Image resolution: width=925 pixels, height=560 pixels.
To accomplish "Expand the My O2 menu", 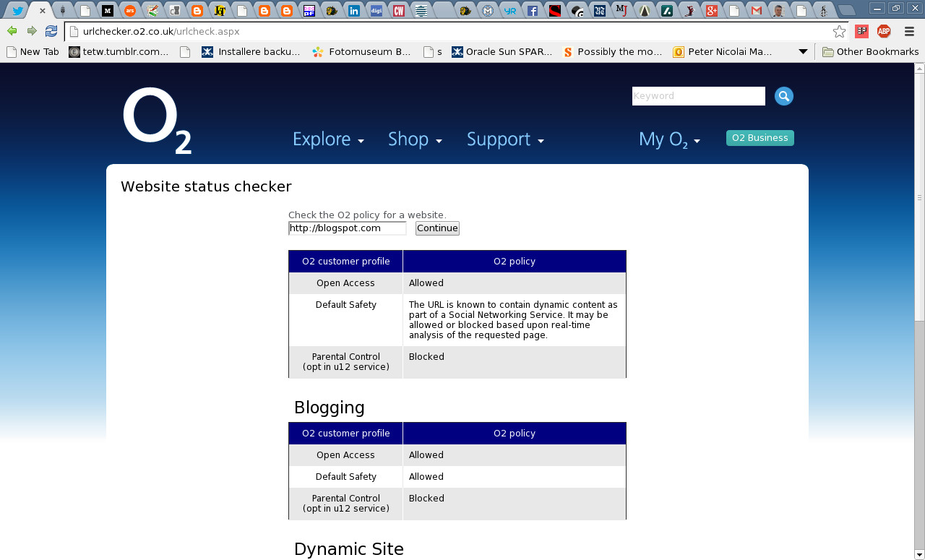I will click(x=669, y=139).
